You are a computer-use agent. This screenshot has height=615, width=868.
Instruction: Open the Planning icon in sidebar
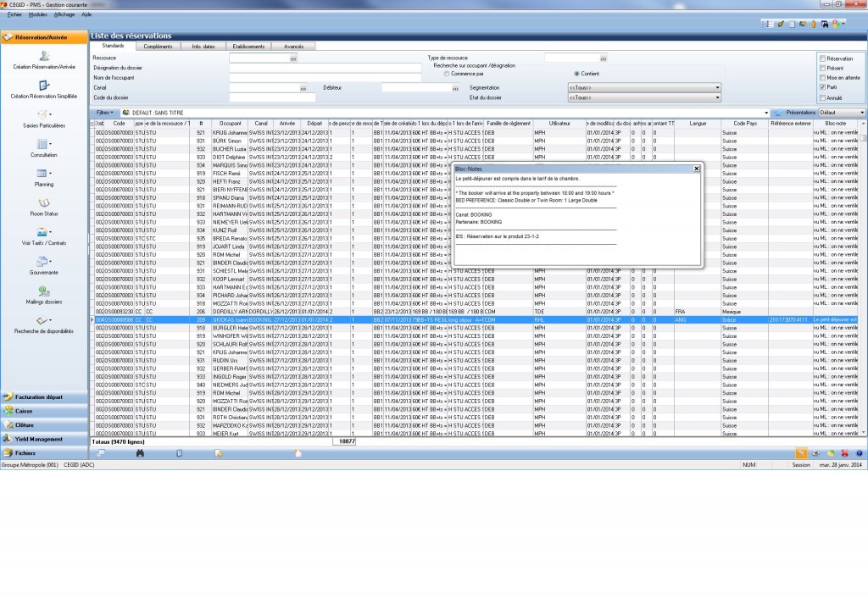(44, 174)
